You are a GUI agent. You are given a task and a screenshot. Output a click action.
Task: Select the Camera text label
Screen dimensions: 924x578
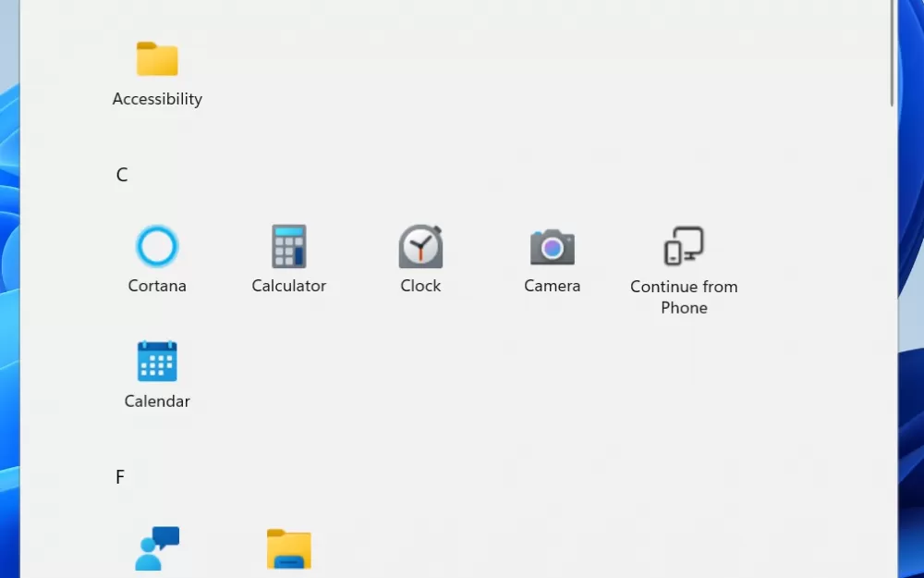(552, 286)
